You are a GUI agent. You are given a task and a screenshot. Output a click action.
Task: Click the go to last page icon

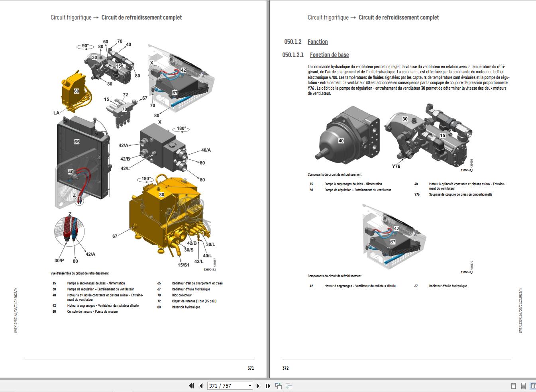pyautogui.click(x=267, y=386)
